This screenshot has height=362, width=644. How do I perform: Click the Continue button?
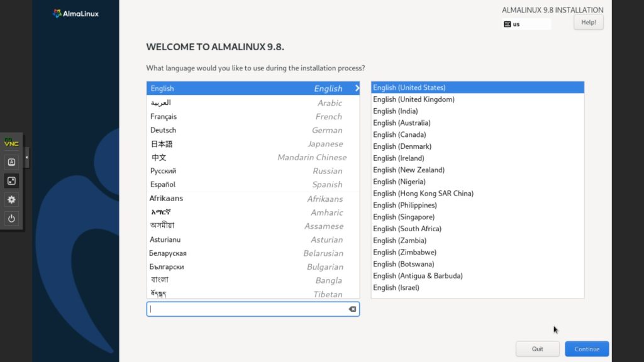point(587,349)
